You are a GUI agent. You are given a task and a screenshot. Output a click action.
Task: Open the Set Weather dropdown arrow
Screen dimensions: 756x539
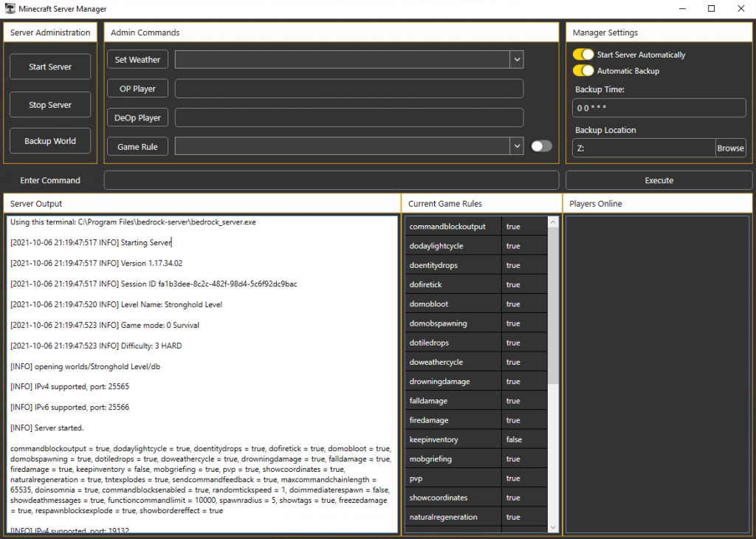point(517,60)
